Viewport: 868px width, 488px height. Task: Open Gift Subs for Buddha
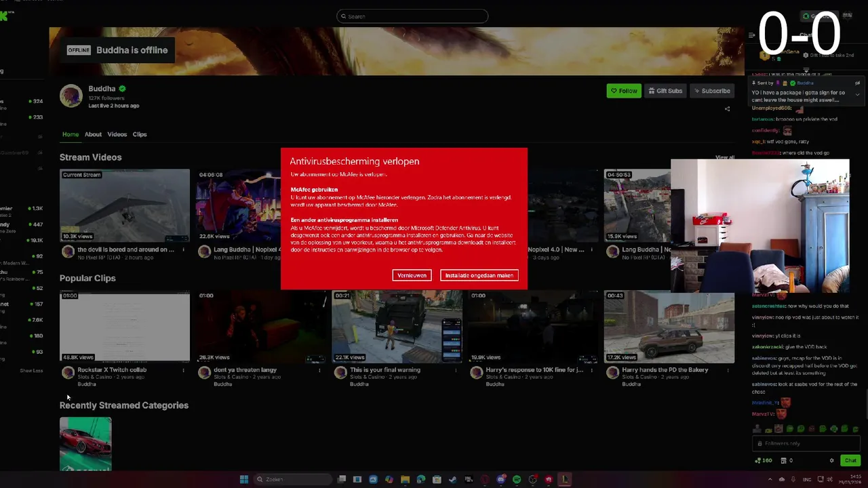665,91
